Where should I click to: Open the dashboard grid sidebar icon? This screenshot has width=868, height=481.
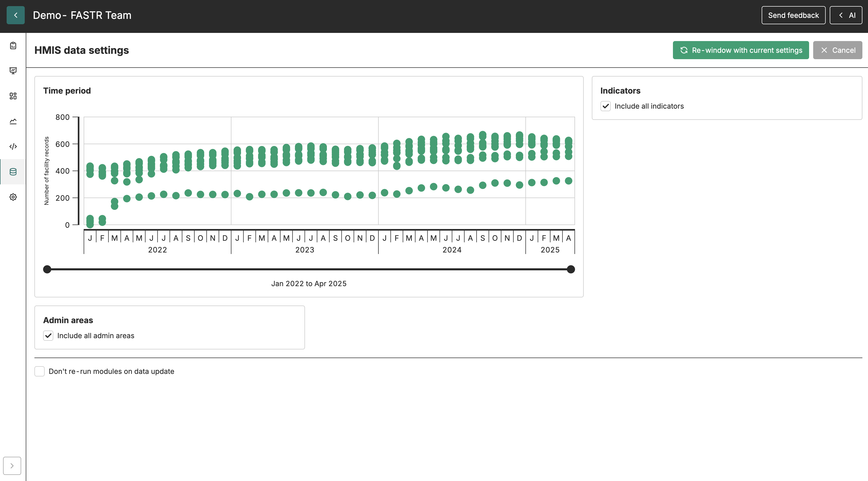pos(13,96)
